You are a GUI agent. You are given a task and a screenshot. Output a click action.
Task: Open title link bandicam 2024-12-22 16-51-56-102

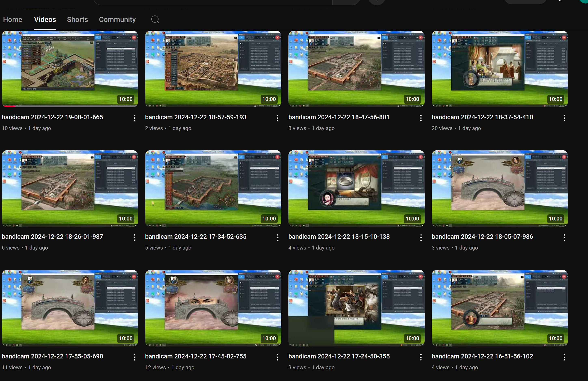482,356
